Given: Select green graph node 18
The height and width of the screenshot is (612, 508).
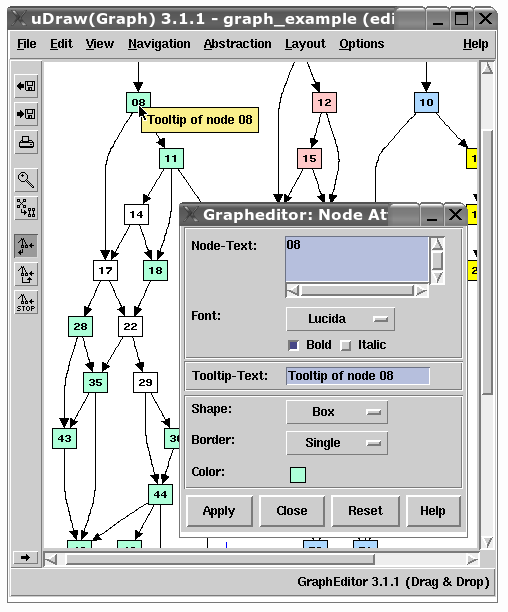Looking at the screenshot, I should 155,270.
